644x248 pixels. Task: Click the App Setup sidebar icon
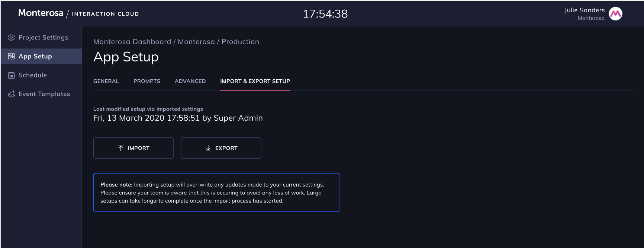12,56
